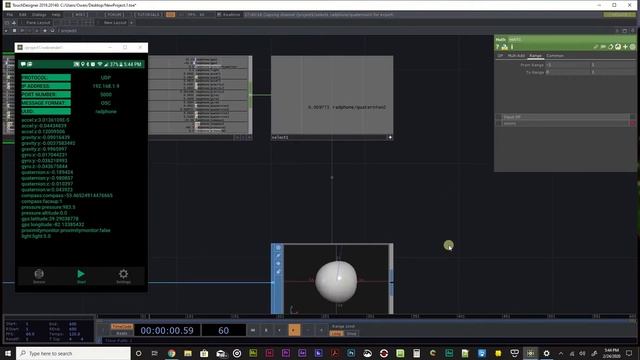Click the UDP protocol value in phone panel
Image resolution: width=640 pixels, height=360 pixels.
tap(106, 78)
